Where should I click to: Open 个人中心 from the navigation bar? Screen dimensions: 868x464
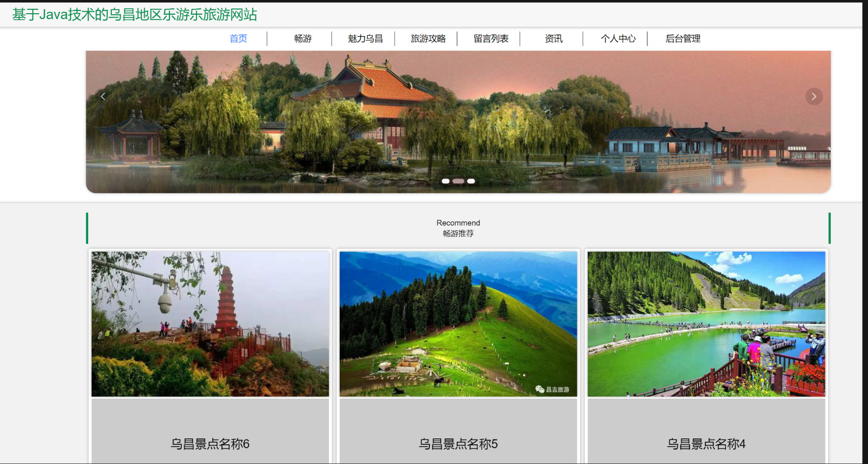[x=618, y=39]
